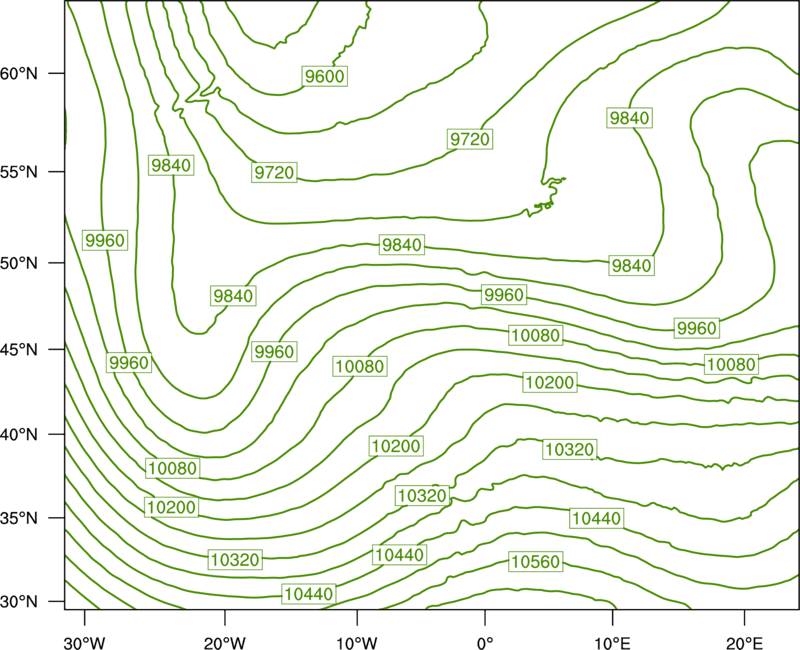Pick the 45°N latitude axis label
The image size is (800, 650).
point(19,349)
